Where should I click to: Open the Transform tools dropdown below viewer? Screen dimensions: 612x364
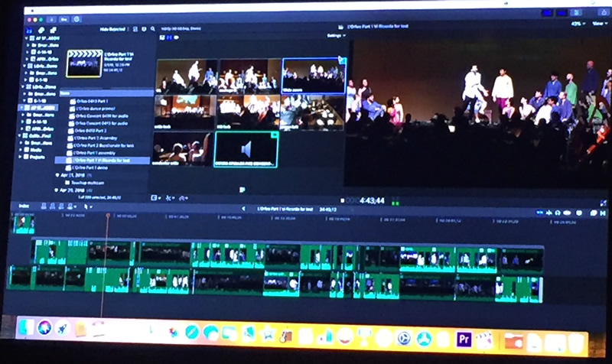156,198
